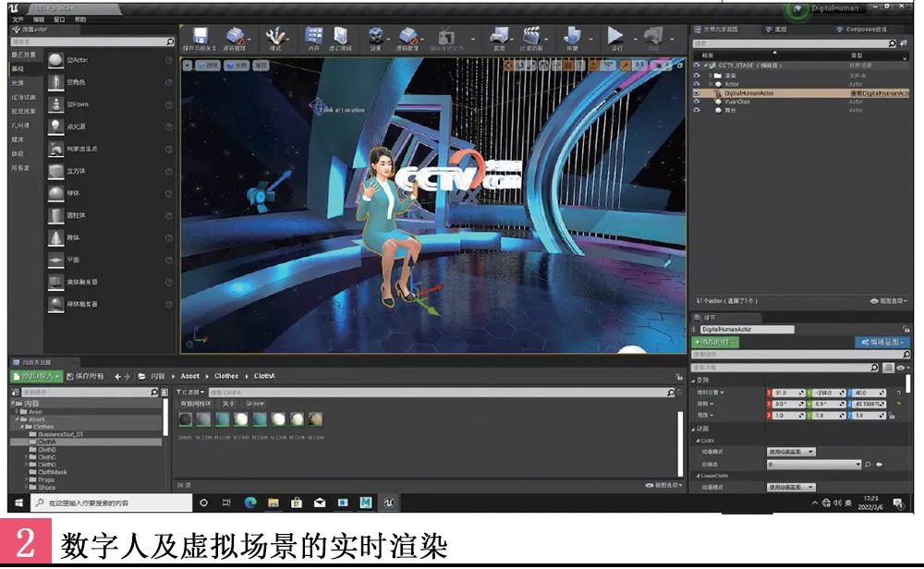Open the Source Control toolbar icon

point(235,37)
